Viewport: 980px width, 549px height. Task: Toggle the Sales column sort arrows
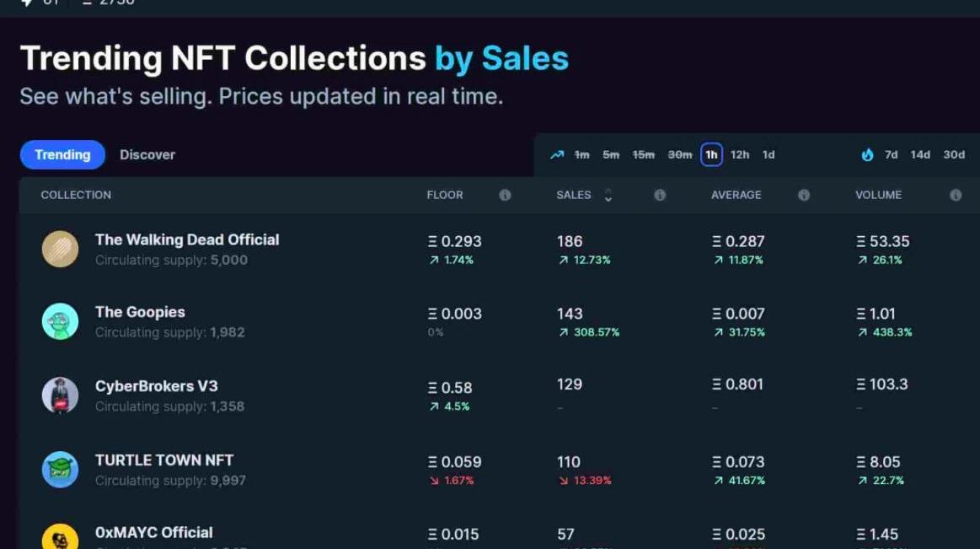pyautogui.click(x=608, y=195)
